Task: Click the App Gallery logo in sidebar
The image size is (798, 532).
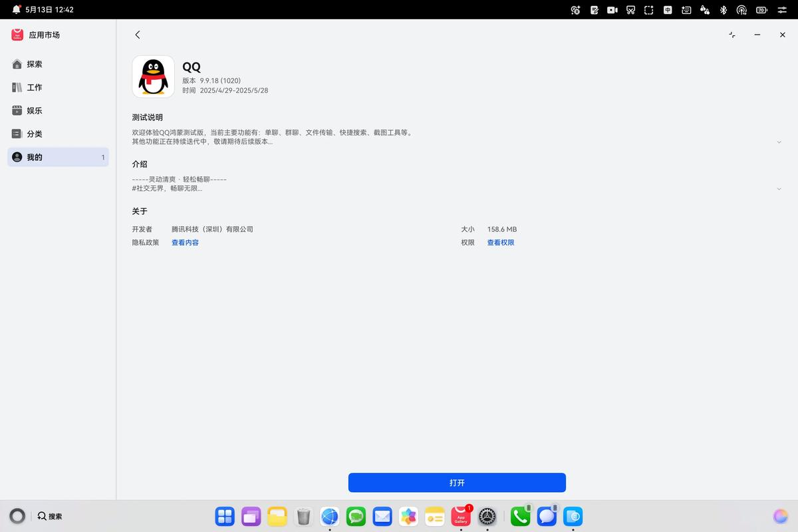Action: pos(17,35)
